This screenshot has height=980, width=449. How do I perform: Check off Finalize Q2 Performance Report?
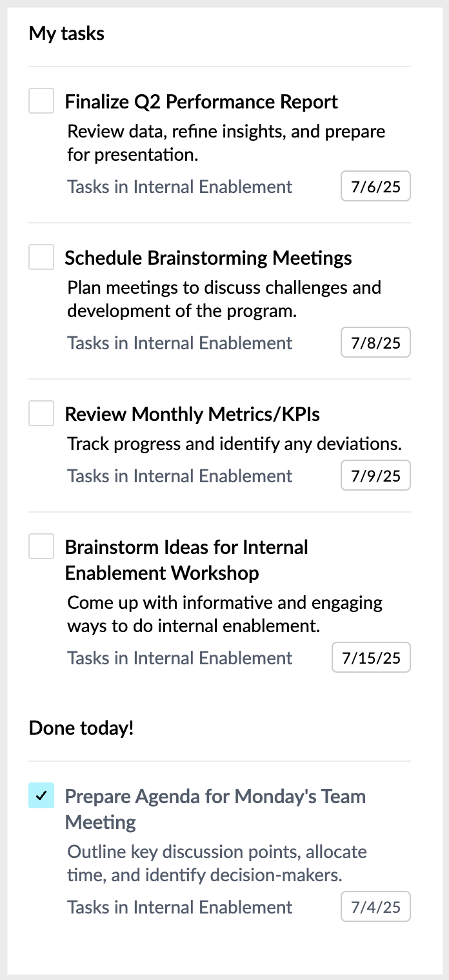[x=41, y=101]
